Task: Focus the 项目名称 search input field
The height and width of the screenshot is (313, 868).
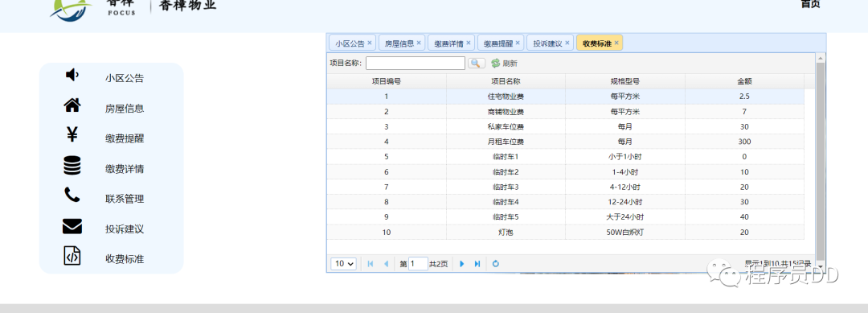Action: pyautogui.click(x=416, y=63)
